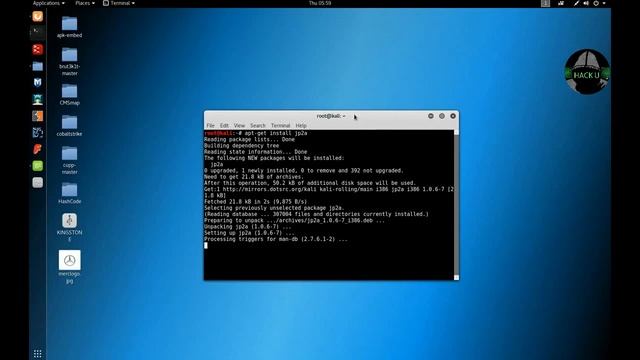Click 'Building dependency tree' line

pyautogui.click(x=242, y=146)
